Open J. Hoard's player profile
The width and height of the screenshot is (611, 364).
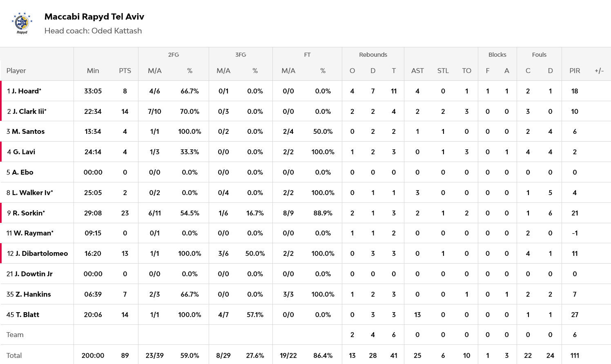(x=26, y=91)
